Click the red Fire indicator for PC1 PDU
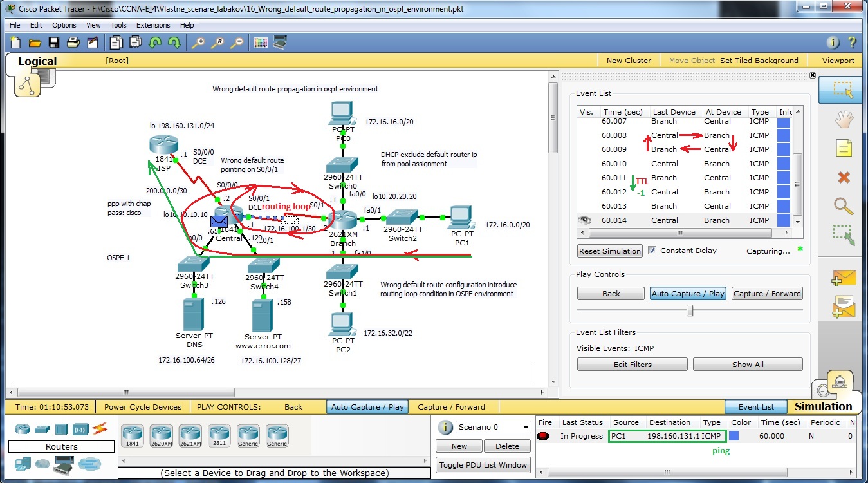868x483 pixels. pyautogui.click(x=543, y=436)
